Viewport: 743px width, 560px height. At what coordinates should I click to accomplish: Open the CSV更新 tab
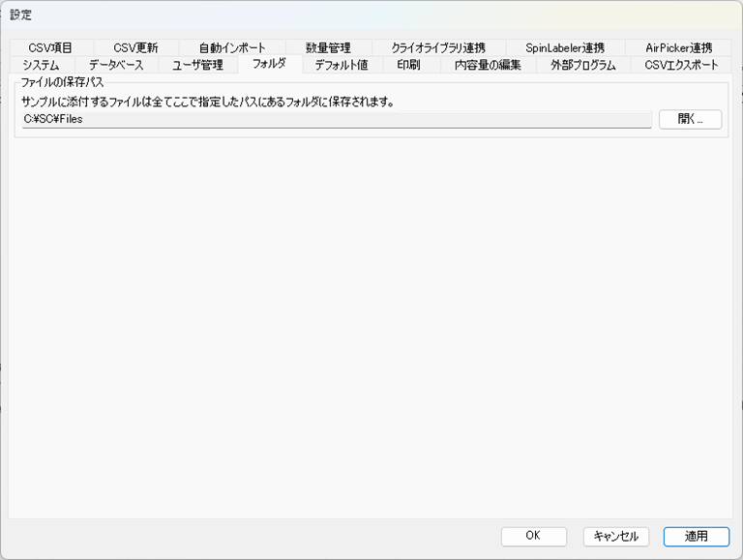point(135,47)
